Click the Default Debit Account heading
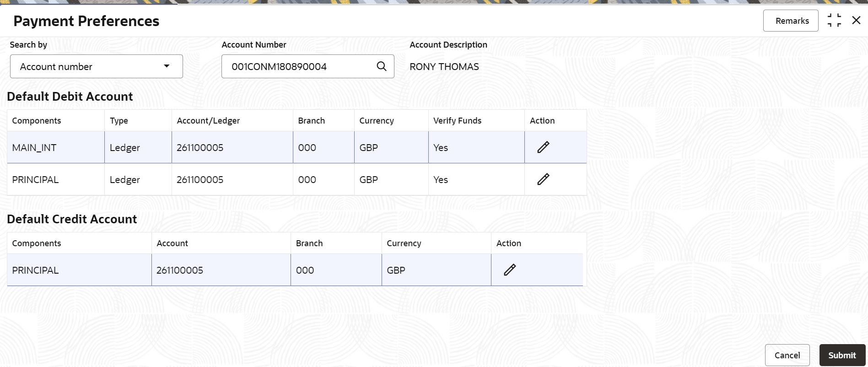Image resolution: width=868 pixels, height=367 pixels. pos(70,97)
